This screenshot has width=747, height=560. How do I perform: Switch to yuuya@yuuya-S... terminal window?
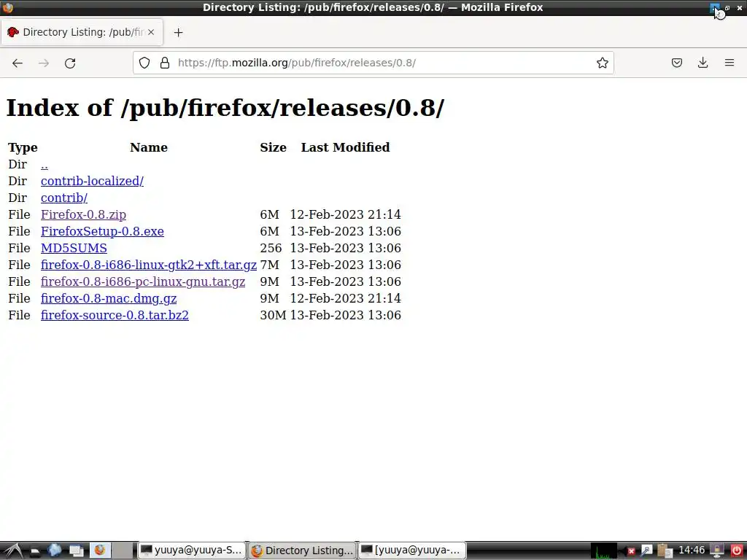coord(192,551)
